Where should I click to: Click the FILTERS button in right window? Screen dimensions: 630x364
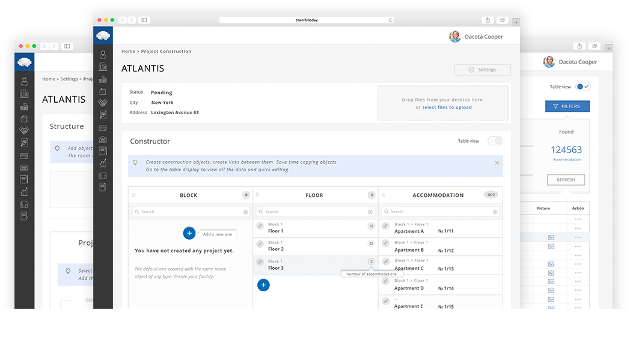pyautogui.click(x=567, y=106)
